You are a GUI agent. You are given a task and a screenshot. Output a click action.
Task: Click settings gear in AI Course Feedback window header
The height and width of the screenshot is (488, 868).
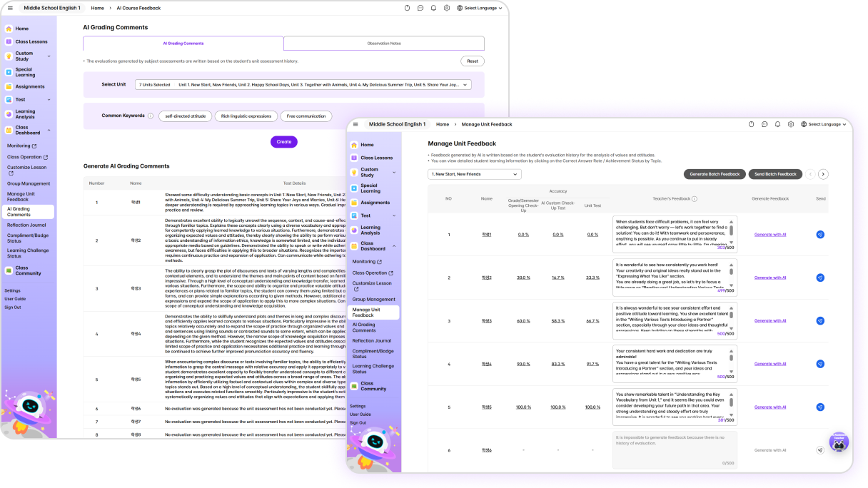(x=447, y=8)
